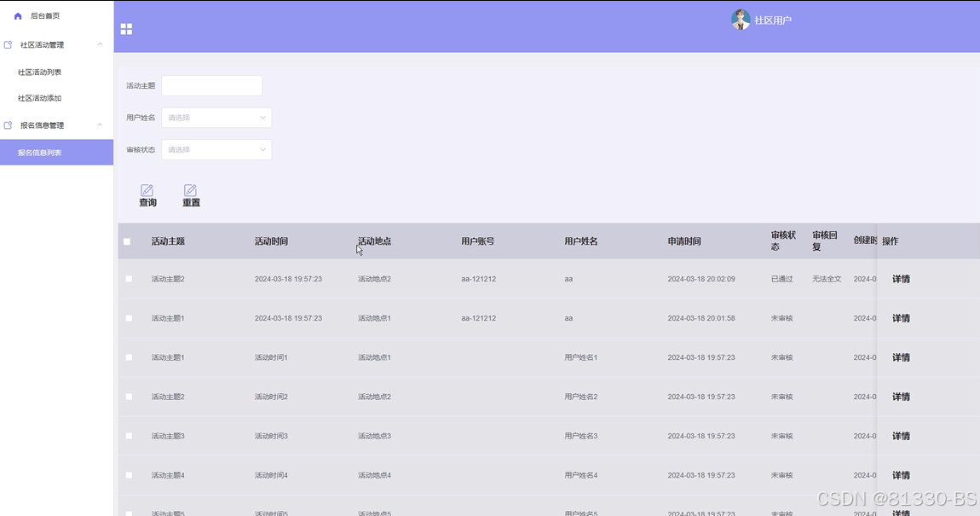
Task: Open 社区活动列表 menu item
Action: coord(39,72)
